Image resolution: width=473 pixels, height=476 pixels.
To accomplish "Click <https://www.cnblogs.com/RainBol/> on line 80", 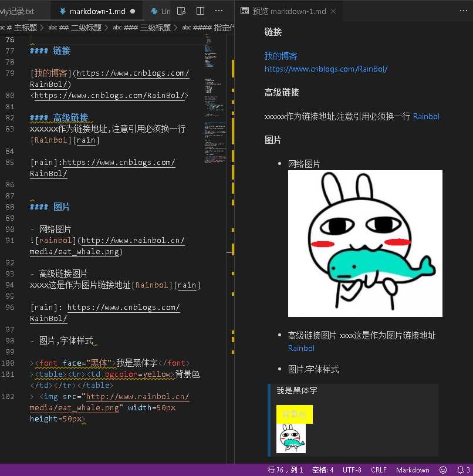I will click(x=109, y=96).
